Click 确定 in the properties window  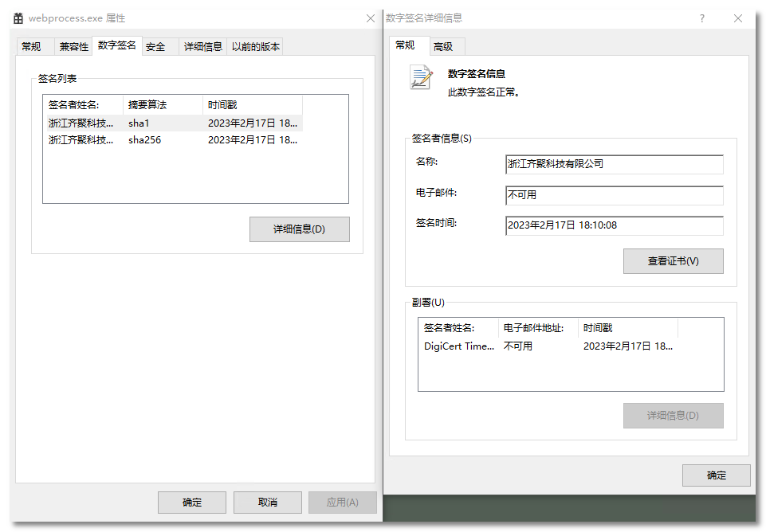191,502
